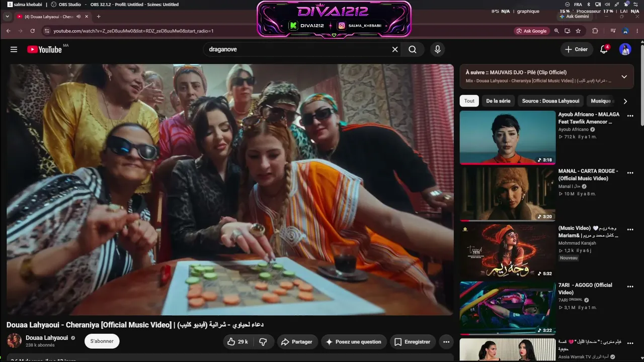The height and width of the screenshot is (362, 644).
Task: Click the Créer button
Action: click(576, 49)
